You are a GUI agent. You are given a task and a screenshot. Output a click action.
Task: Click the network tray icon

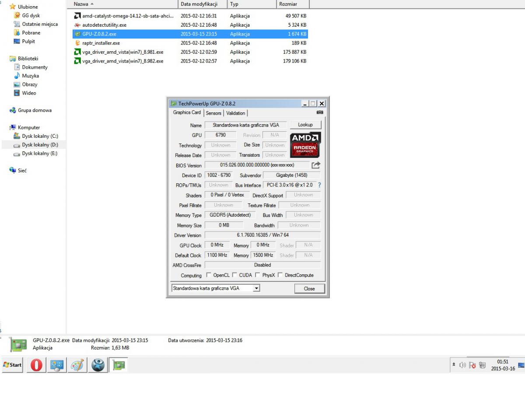click(x=483, y=365)
